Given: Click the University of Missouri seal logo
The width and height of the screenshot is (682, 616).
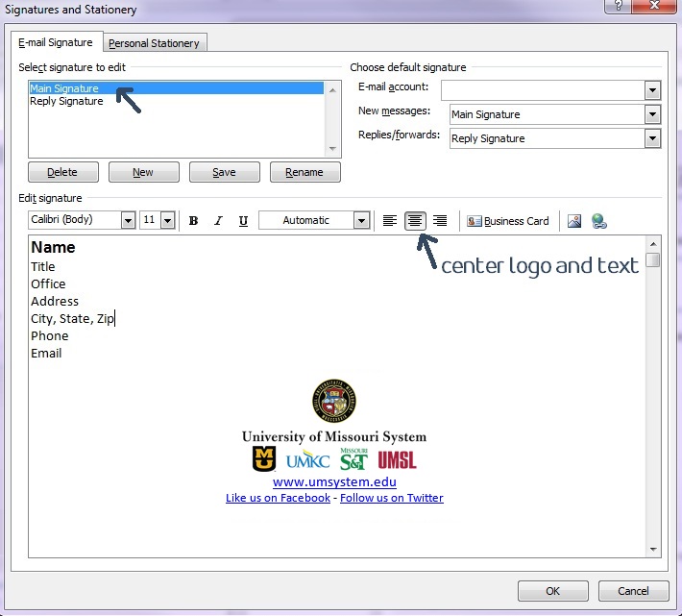Looking at the screenshot, I should point(334,400).
